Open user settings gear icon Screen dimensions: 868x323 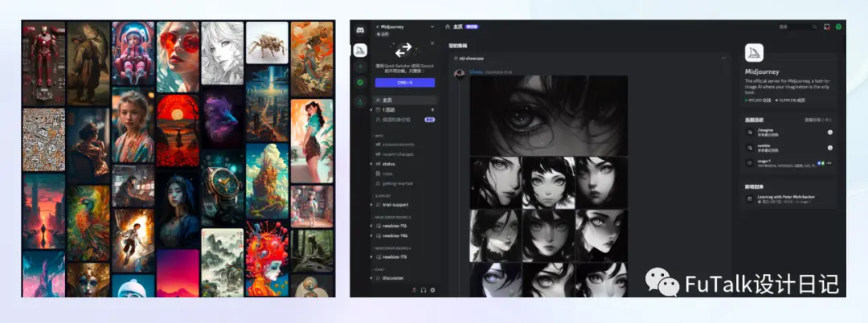(x=432, y=290)
